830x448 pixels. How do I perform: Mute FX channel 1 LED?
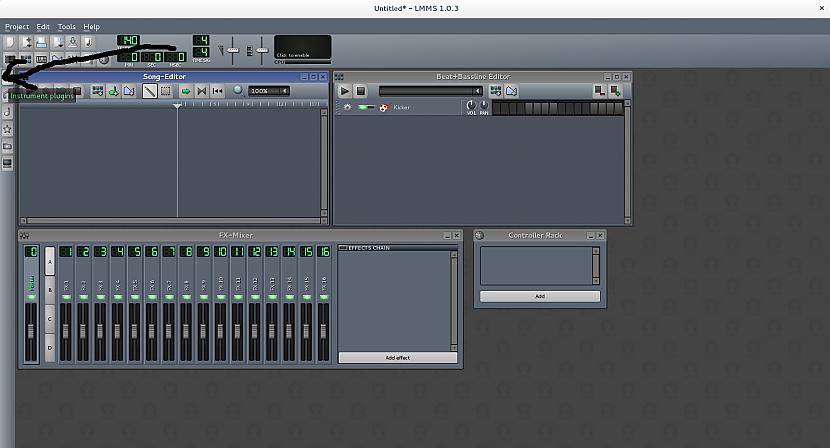(x=66, y=297)
